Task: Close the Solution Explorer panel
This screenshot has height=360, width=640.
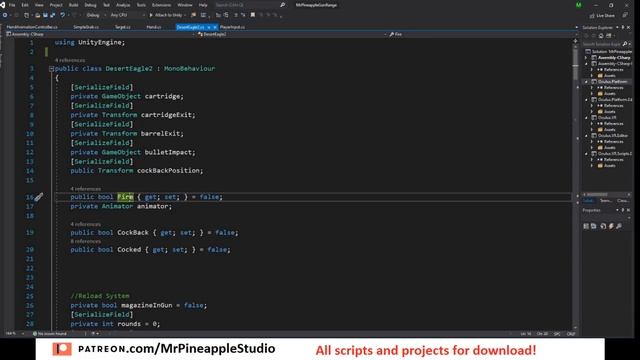Action: [629, 27]
